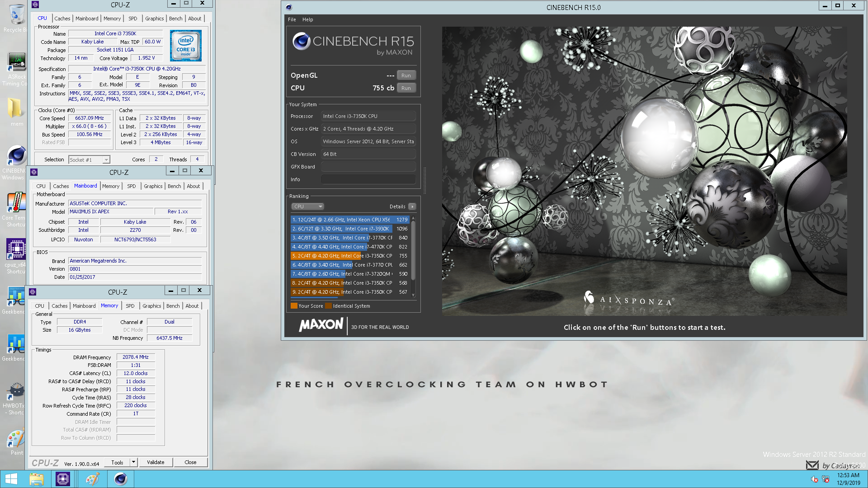Click the DRAM Frequency value 2078.4 MHz
The height and width of the screenshot is (488, 868).
click(136, 357)
